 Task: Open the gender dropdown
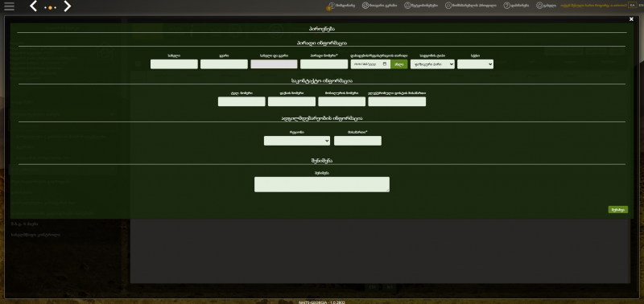475,64
